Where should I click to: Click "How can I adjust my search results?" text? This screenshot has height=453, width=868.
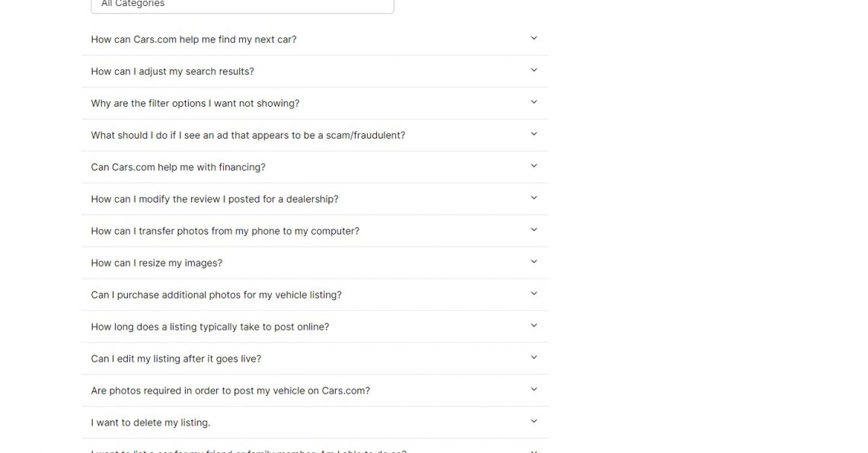tap(172, 72)
